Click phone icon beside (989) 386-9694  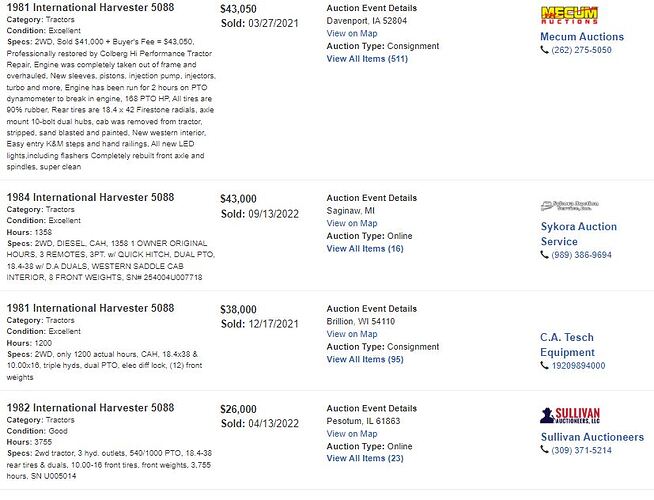coord(544,254)
